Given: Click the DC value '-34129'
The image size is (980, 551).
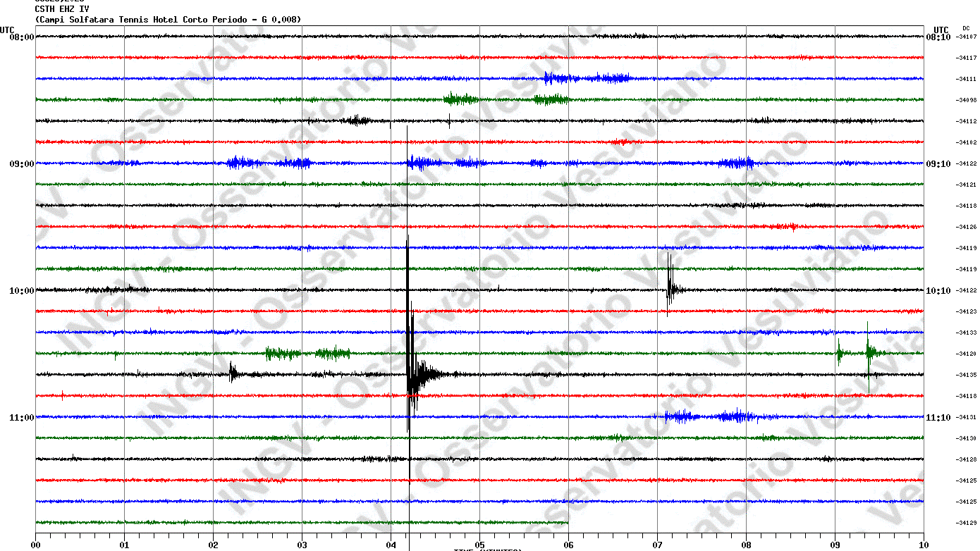Looking at the screenshot, I should (966, 523).
